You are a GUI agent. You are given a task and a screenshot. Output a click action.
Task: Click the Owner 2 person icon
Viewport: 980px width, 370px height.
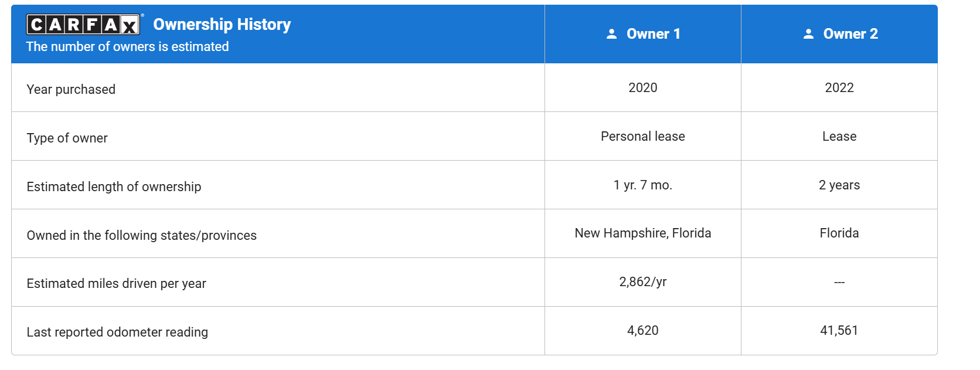click(x=808, y=34)
